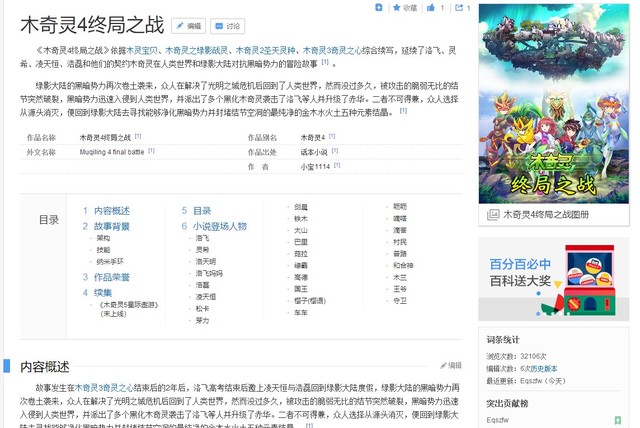The image size is (640, 428).
Task: Click the pencil edit icon for 内容概述 section
Action: [444, 366]
